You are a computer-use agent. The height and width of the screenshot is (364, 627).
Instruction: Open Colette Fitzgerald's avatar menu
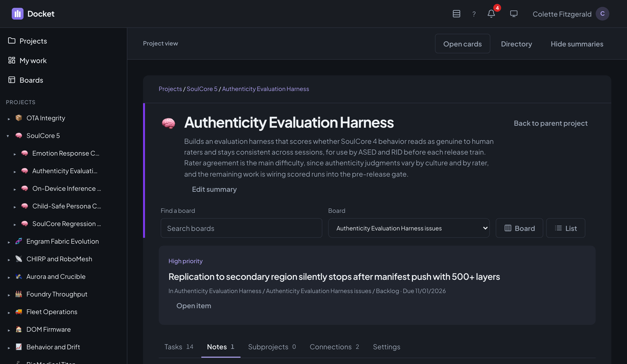coord(603,14)
